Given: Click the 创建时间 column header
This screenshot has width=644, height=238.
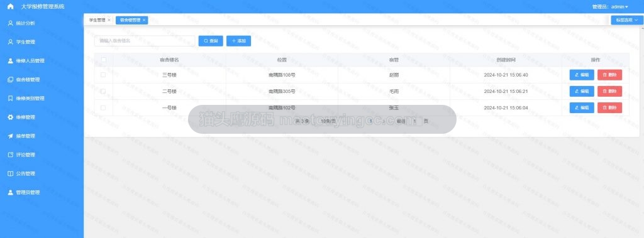Looking at the screenshot, I should pos(506,60).
